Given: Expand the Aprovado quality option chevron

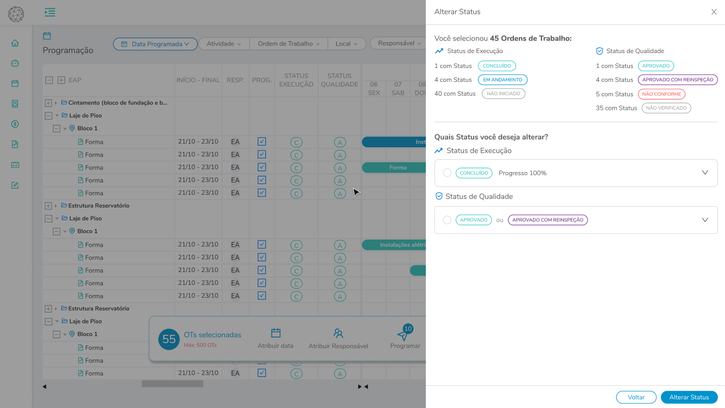Looking at the screenshot, I should [x=705, y=220].
